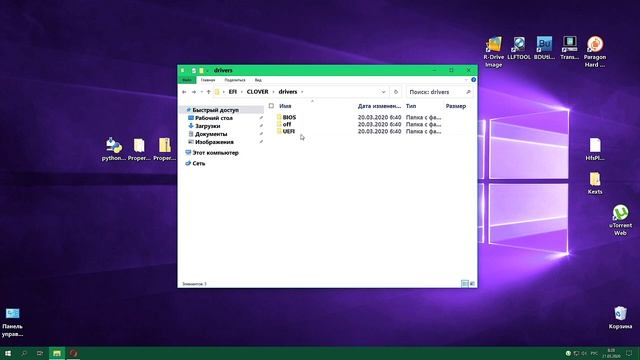Open Task View on taskbar
640x360 pixels.
tap(40, 353)
